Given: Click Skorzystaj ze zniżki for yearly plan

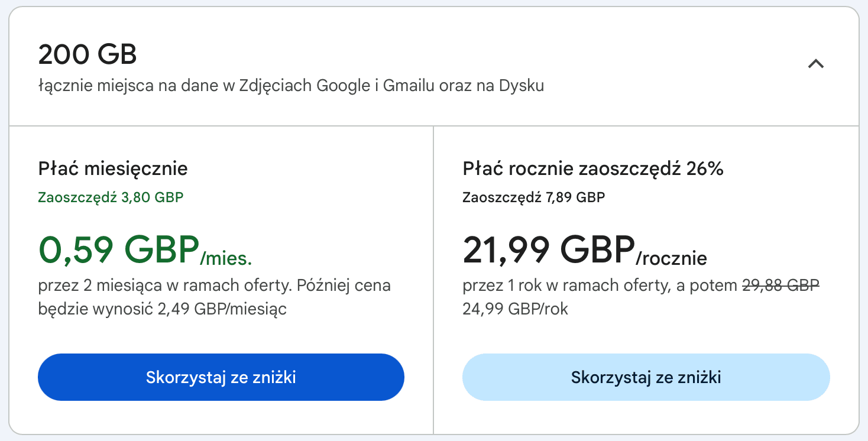Looking at the screenshot, I should click(646, 377).
